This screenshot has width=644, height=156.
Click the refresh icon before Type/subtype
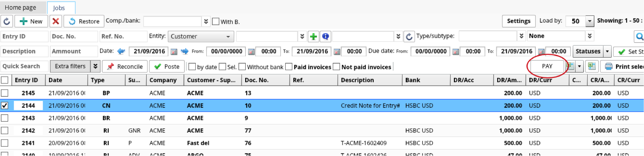point(409,36)
